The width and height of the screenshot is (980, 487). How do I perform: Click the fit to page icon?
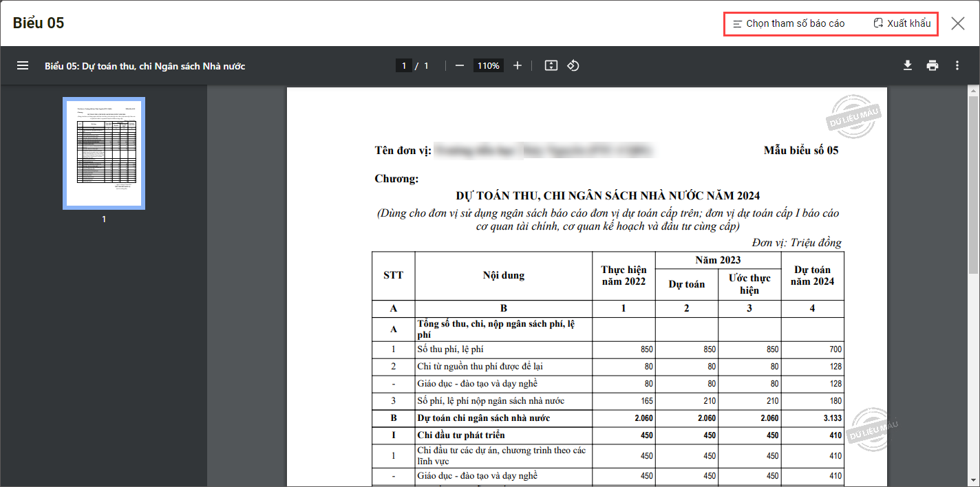click(551, 66)
